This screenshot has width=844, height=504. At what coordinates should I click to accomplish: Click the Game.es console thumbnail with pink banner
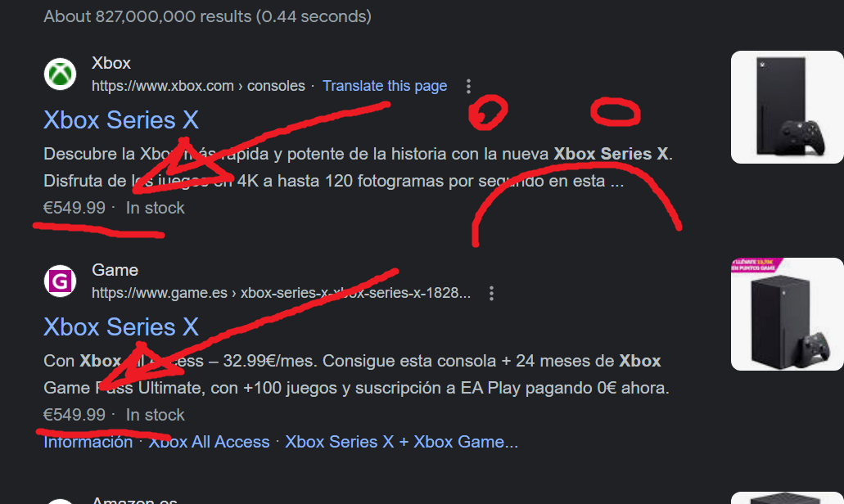[x=787, y=314]
